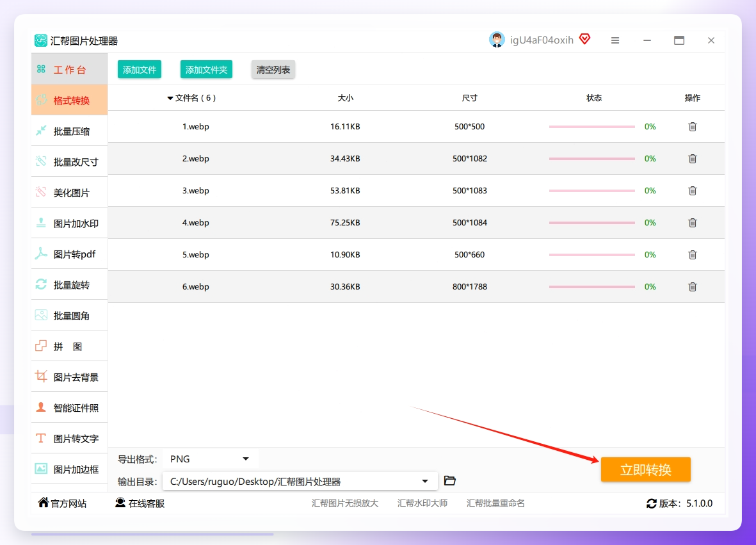The image size is (756, 545).
Task: Click the 状态 column header
Action: click(x=594, y=98)
